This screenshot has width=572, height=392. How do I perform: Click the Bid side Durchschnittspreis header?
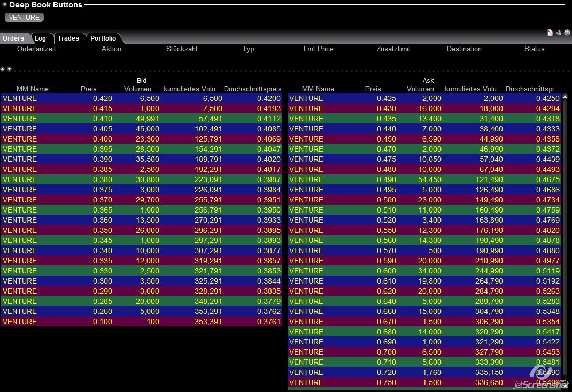tap(252, 89)
